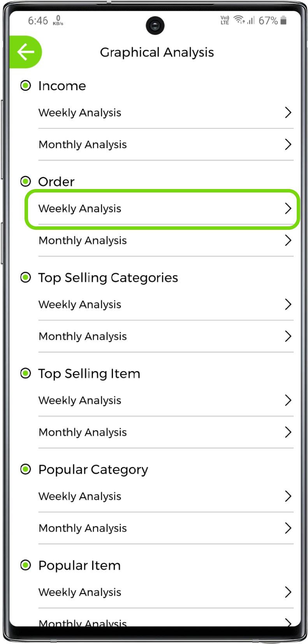Open Popular Category Weekly Analysis
Image resolution: width=308 pixels, height=644 pixels.
click(x=80, y=496)
